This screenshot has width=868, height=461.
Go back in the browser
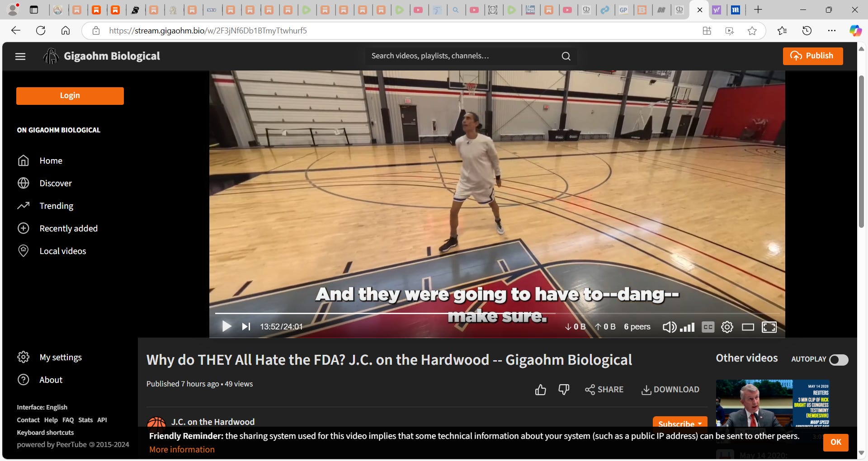click(16, 31)
